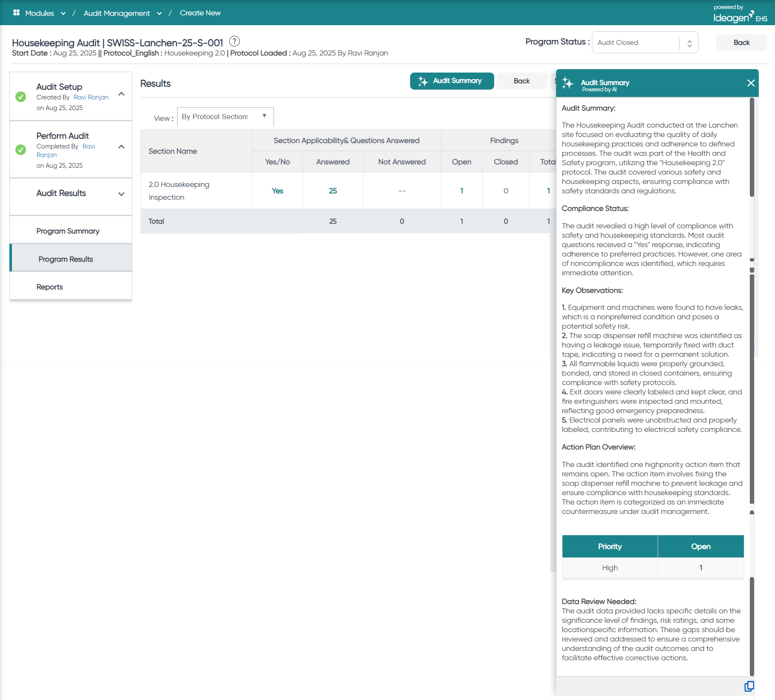The image size is (775, 700).
Task: Open the Program Status dropdown
Action: pyautogui.click(x=645, y=42)
